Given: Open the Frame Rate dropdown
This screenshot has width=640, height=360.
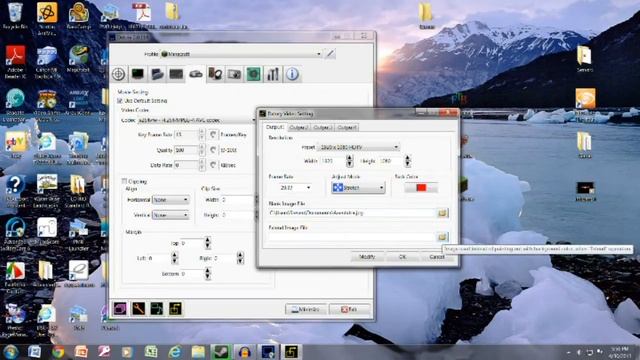Looking at the screenshot, I should pos(296,187).
